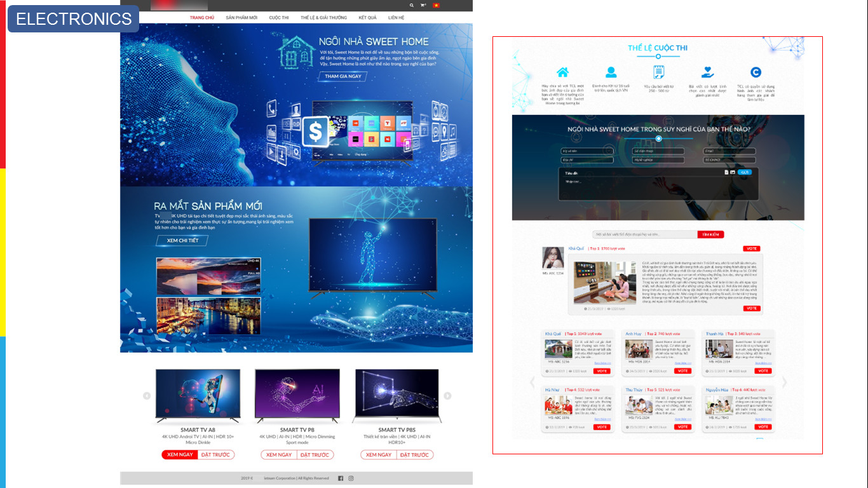Click the Email input field

(x=729, y=151)
